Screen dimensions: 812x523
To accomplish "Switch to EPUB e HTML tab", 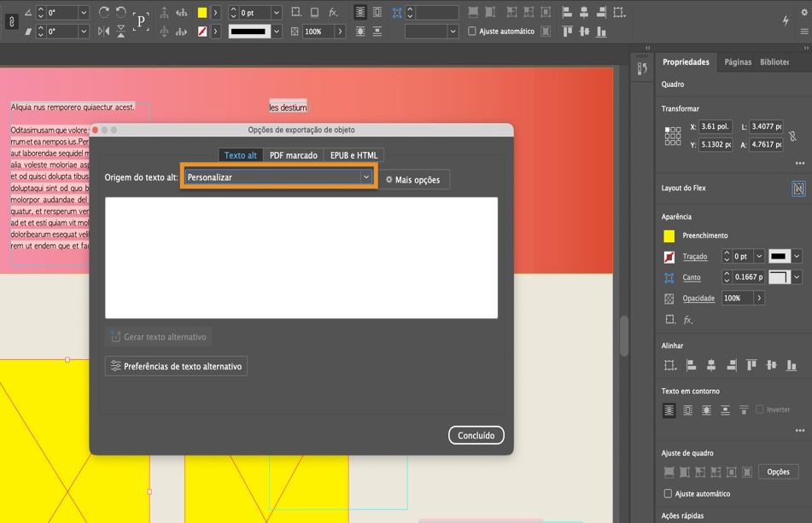I will [x=353, y=155].
